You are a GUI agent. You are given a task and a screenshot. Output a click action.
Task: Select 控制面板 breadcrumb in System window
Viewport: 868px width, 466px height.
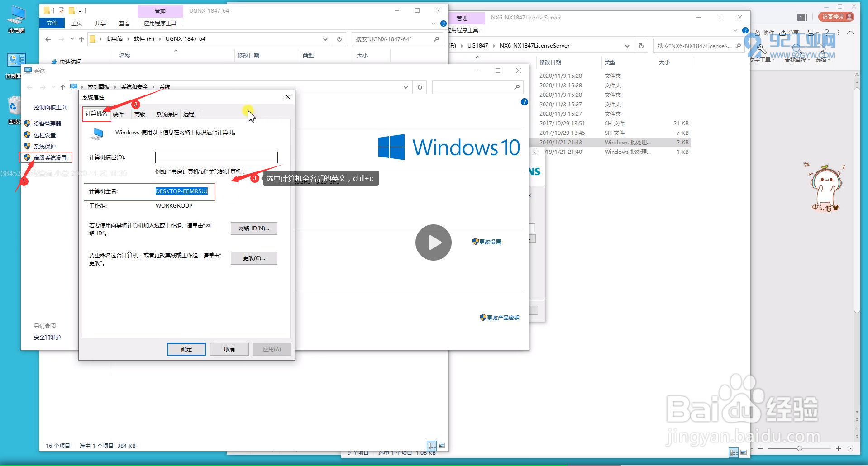click(99, 87)
